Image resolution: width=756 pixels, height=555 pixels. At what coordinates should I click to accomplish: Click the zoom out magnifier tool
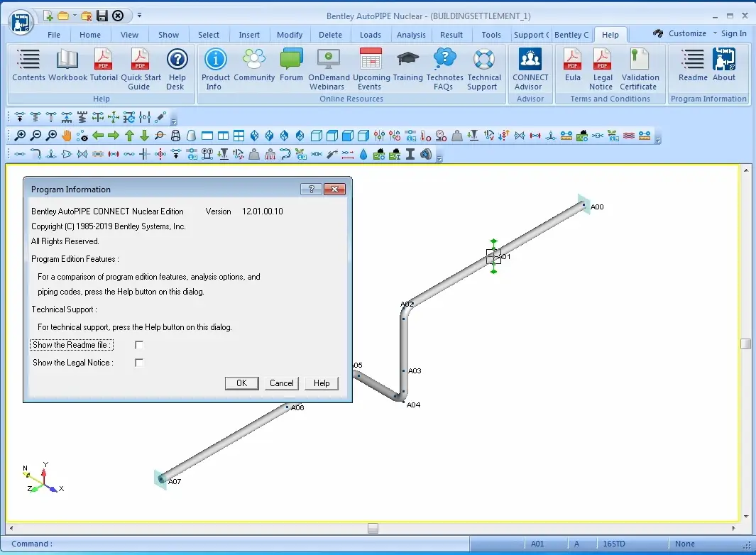point(35,136)
